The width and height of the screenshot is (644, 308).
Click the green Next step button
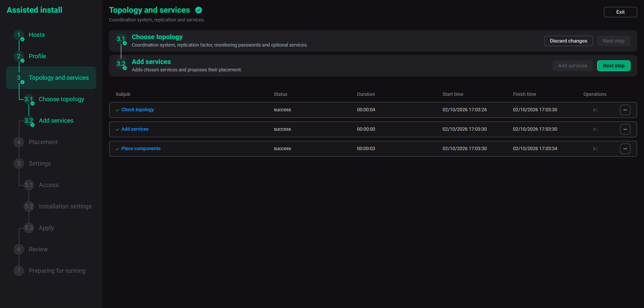point(614,66)
